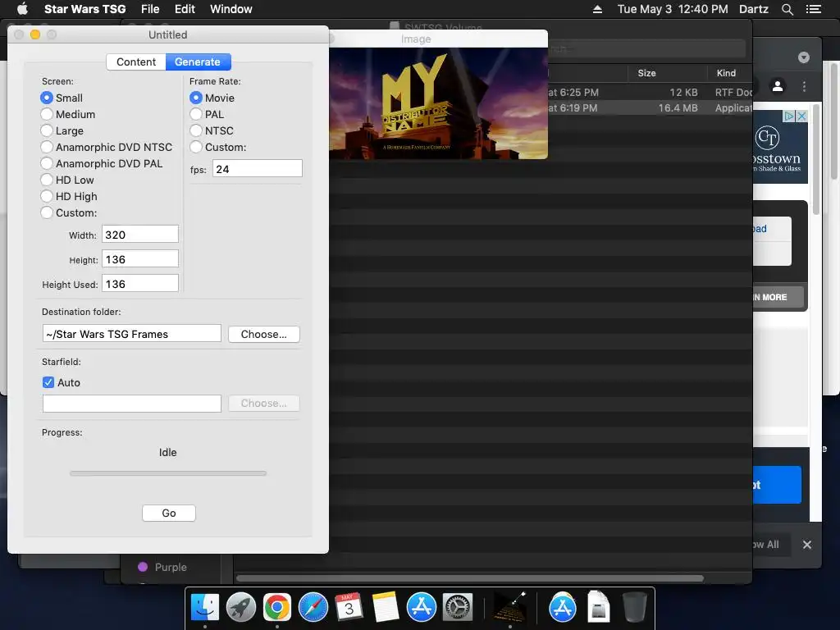Switch to the Generate tab
The width and height of the screenshot is (840, 630).
click(x=198, y=62)
